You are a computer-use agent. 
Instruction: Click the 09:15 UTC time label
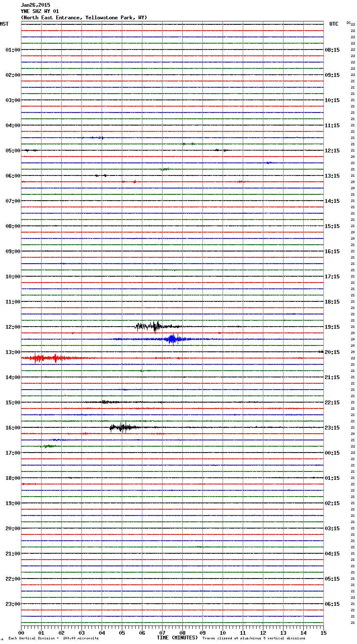click(x=332, y=75)
